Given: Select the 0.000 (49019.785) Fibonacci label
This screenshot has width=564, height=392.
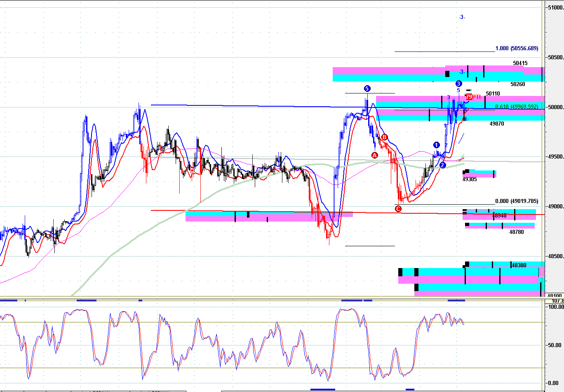Looking at the screenshot, I should [517, 201].
